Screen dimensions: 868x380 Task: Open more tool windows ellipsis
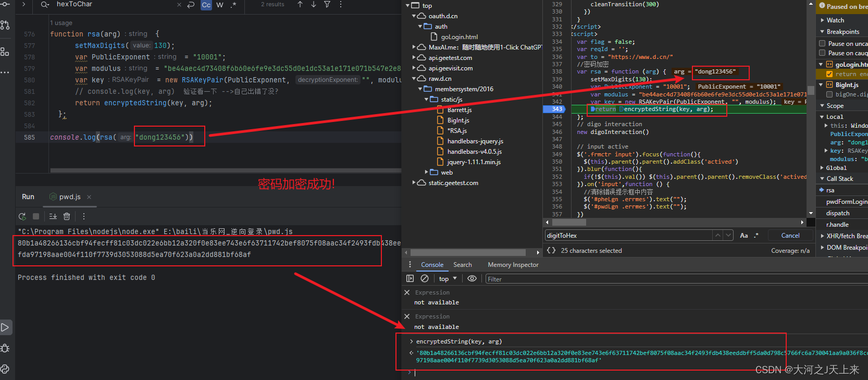(x=5, y=72)
